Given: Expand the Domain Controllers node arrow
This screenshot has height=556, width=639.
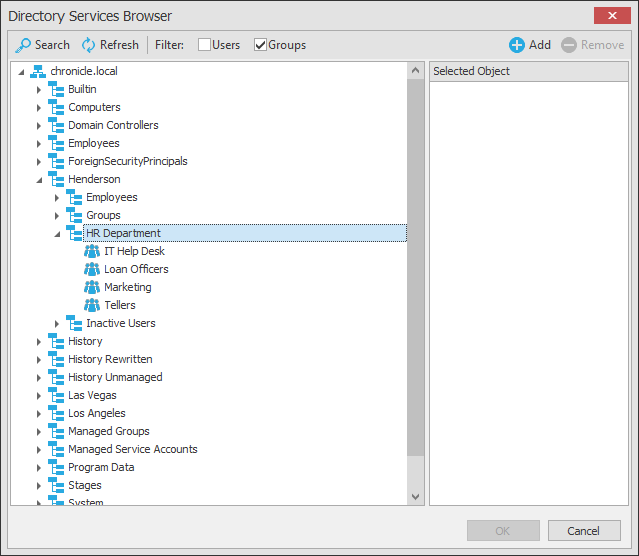Looking at the screenshot, I should pos(39,126).
